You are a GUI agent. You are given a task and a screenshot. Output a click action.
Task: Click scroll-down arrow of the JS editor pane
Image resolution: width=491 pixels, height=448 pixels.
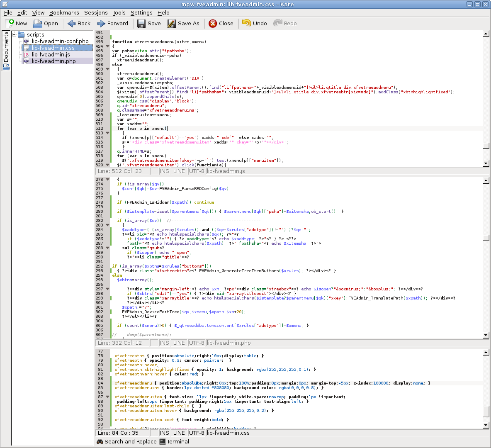[x=486, y=163]
